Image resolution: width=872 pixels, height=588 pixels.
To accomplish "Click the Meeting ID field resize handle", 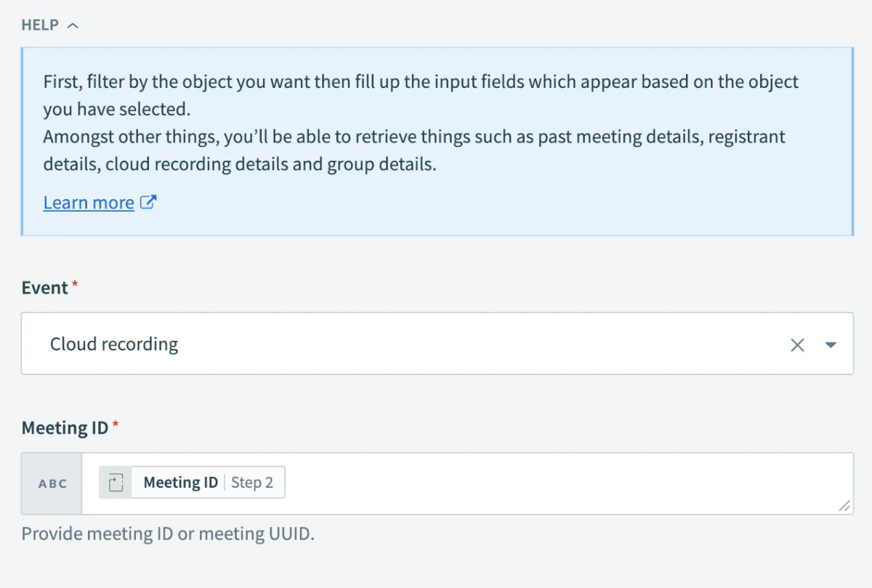I will pyautogui.click(x=844, y=506).
